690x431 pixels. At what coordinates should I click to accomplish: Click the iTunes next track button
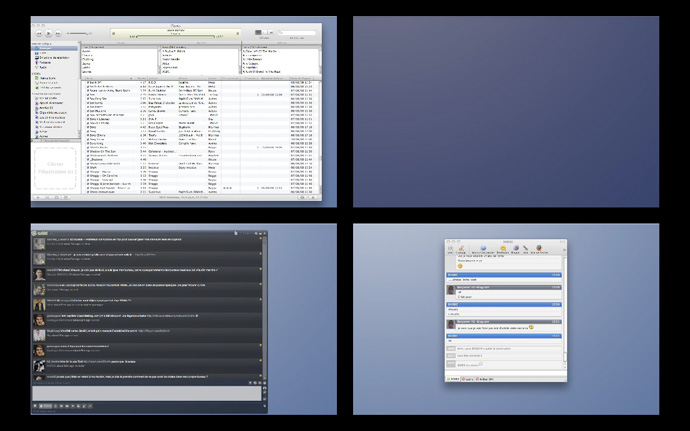click(x=60, y=33)
